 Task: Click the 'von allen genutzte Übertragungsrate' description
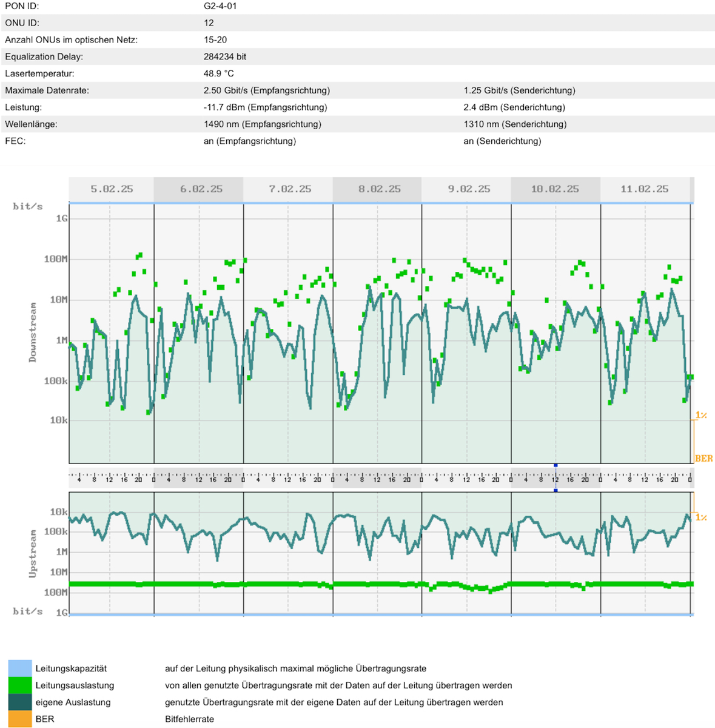[x=338, y=686]
